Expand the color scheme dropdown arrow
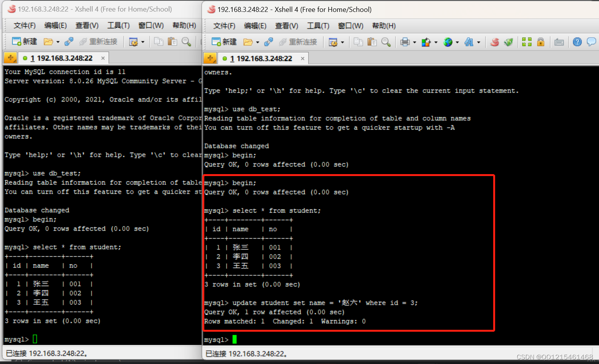 pyautogui.click(x=436, y=42)
